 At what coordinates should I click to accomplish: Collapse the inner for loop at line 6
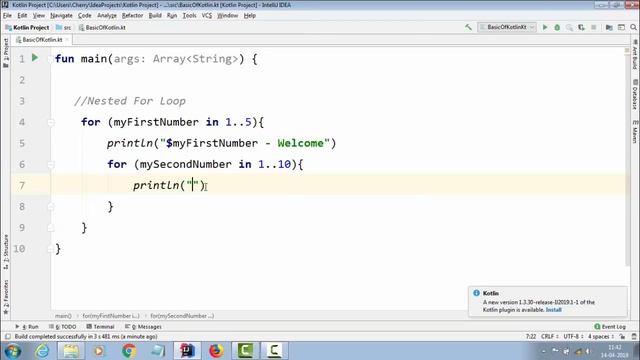tap(51, 164)
